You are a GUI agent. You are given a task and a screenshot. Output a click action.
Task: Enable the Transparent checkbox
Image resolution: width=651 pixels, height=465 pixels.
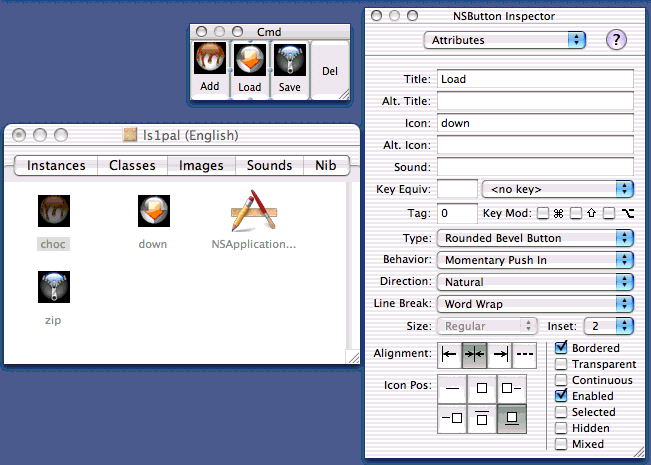click(561, 364)
